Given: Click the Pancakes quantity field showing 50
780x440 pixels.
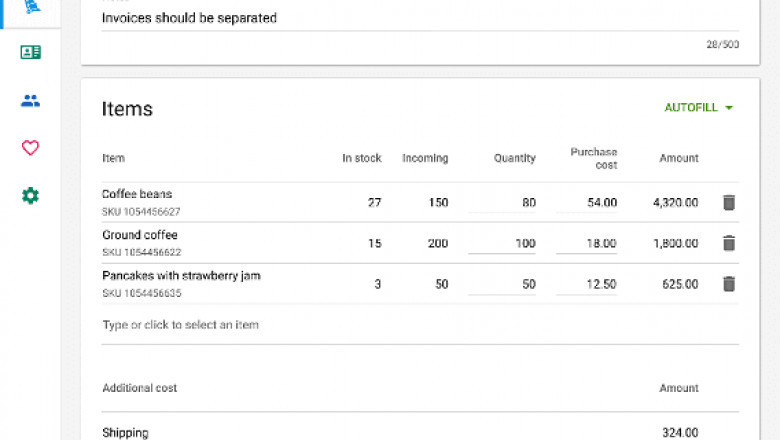Looking at the screenshot, I should [x=503, y=284].
